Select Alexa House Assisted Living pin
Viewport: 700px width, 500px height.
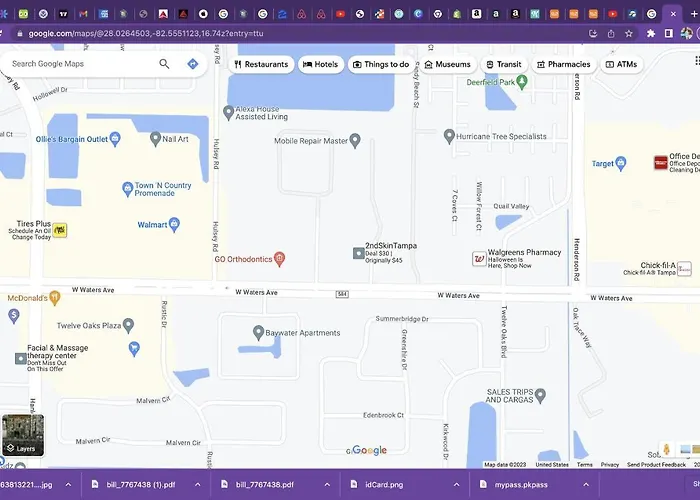click(x=229, y=113)
